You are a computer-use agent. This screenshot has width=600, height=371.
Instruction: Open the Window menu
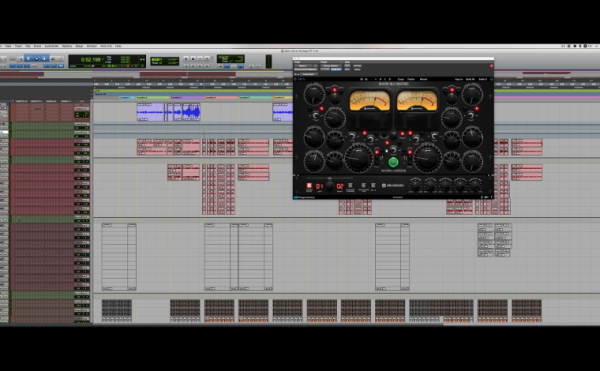coord(92,46)
